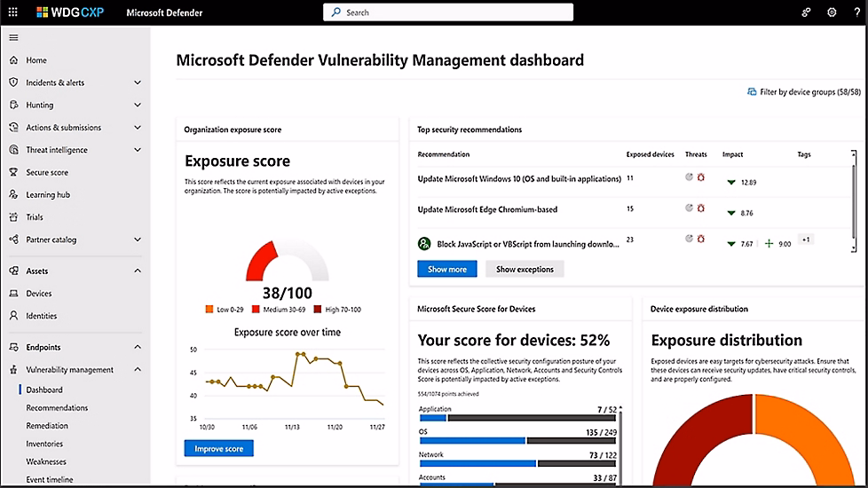
Task: Expand the Partner catalog chevron
Action: point(138,240)
